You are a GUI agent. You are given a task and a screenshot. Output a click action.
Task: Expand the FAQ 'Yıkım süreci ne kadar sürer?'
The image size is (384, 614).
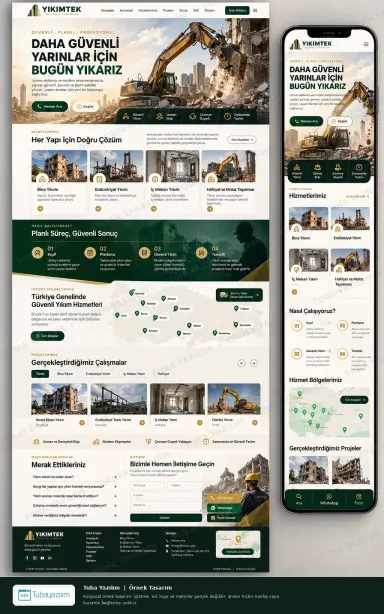click(x=75, y=477)
